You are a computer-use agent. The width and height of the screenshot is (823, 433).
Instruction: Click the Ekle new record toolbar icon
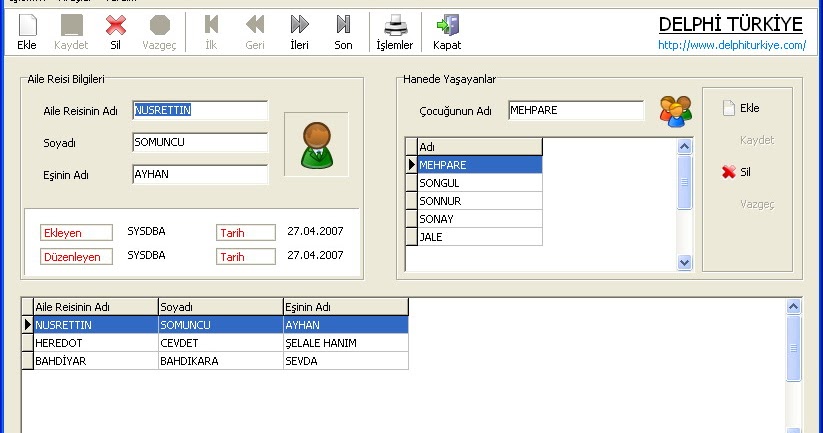pos(27,26)
